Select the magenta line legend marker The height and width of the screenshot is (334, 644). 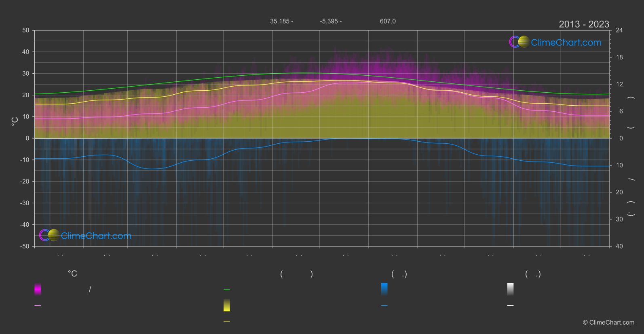[38, 306]
